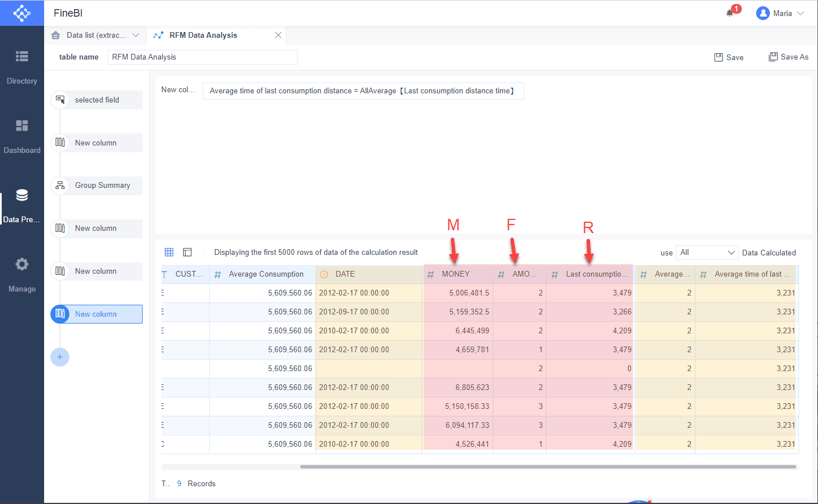Click the Save As button

point(788,57)
